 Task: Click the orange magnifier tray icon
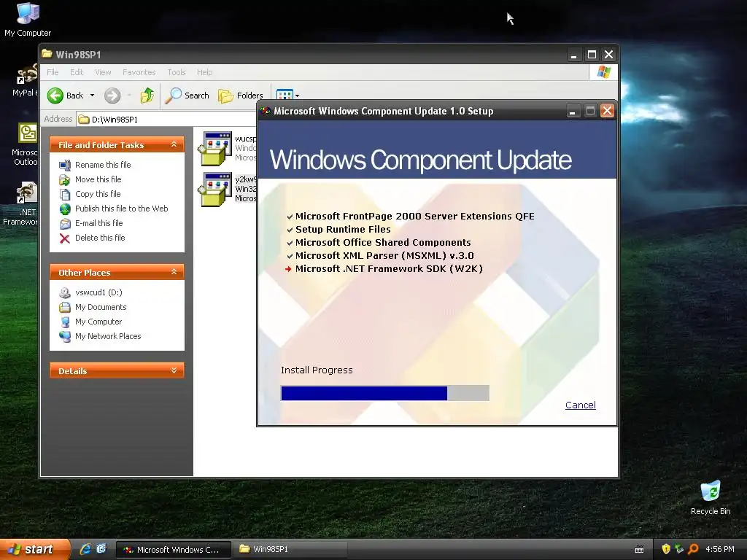[x=693, y=549]
